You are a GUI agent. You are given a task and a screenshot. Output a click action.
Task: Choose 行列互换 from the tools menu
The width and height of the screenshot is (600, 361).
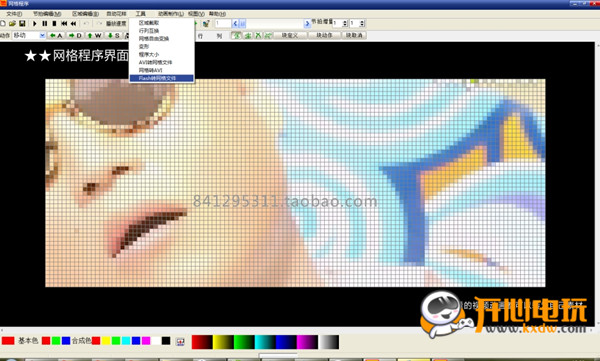161,31
